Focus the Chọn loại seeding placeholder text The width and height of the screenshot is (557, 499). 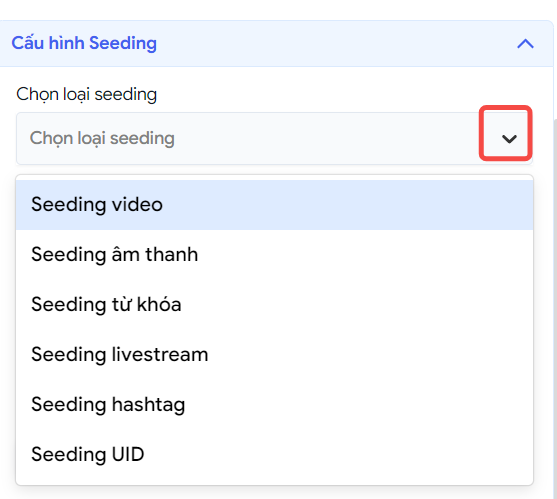pyautogui.click(x=102, y=139)
